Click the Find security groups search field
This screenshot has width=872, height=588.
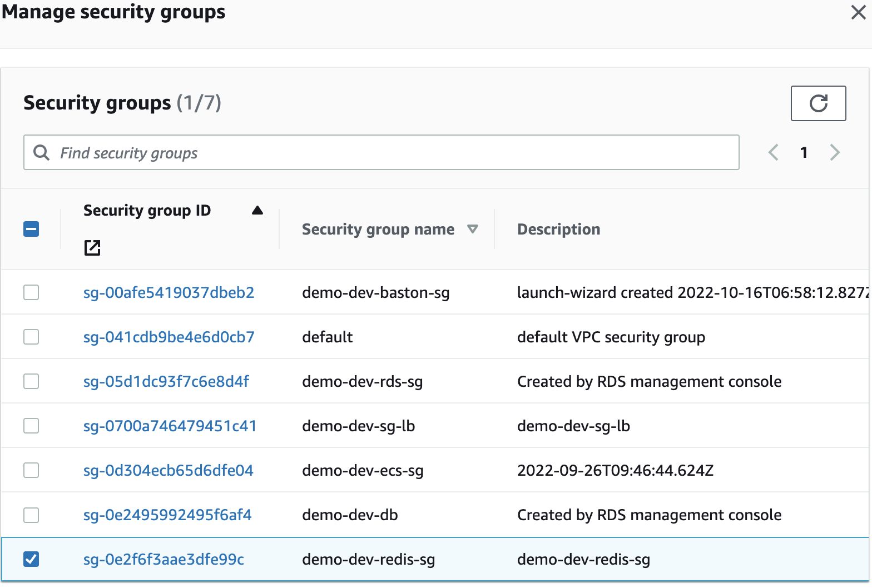[381, 152]
